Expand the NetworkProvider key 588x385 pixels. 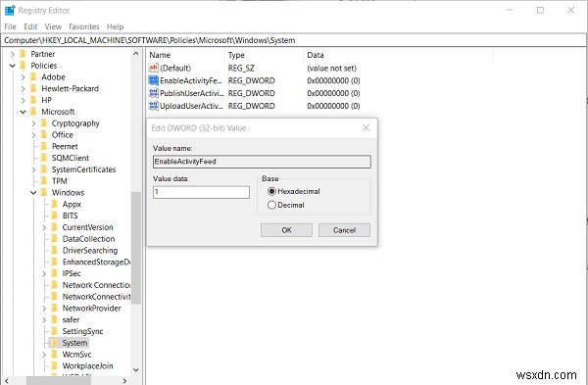(x=44, y=309)
